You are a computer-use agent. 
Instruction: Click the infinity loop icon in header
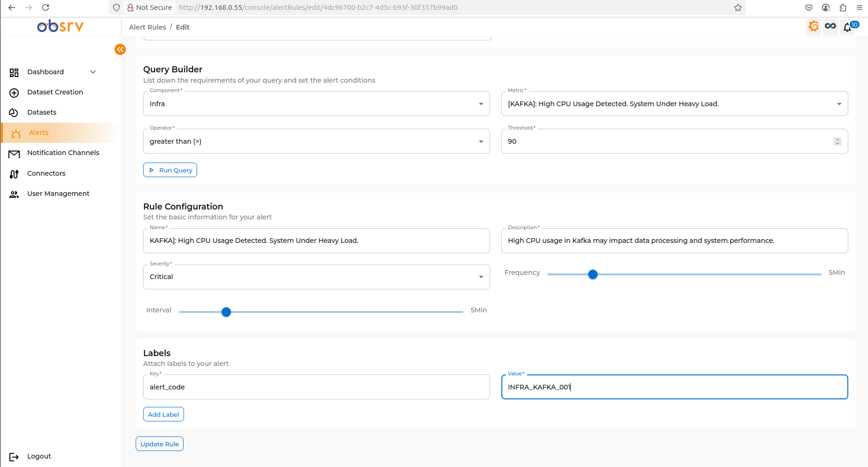pos(830,26)
